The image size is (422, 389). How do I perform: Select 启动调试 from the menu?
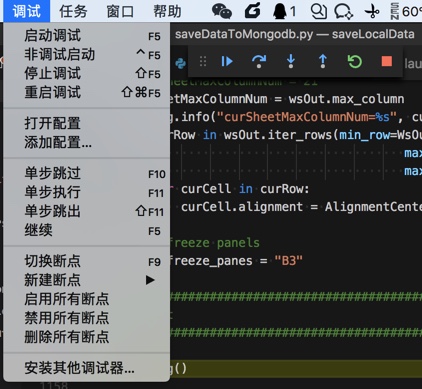[87, 36]
